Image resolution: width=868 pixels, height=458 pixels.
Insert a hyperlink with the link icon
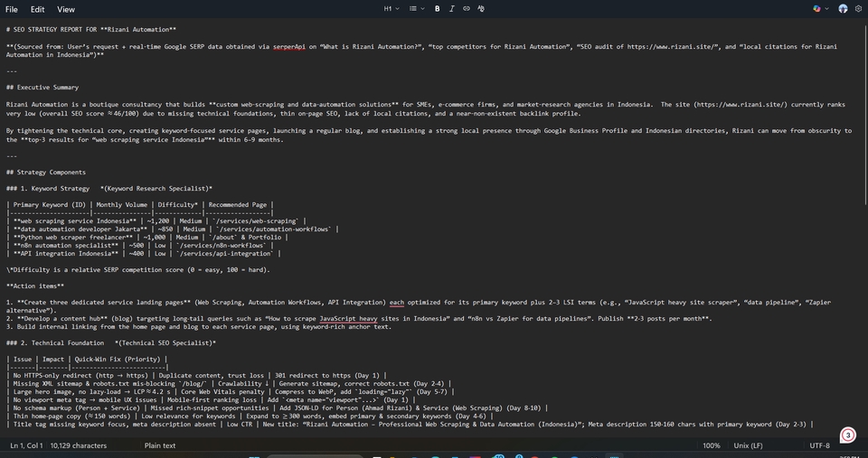(467, 9)
